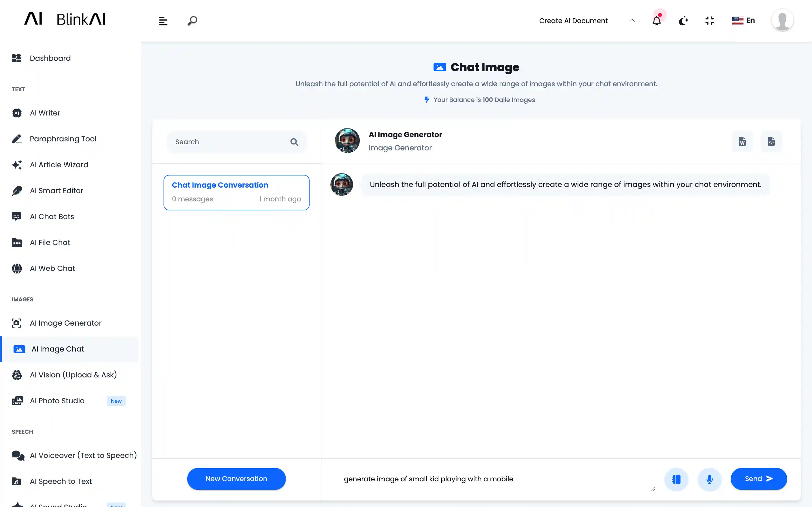Open AI Chat Bots
Image resolution: width=812 pixels, height=507 pixels.
[x=52, y=216]
